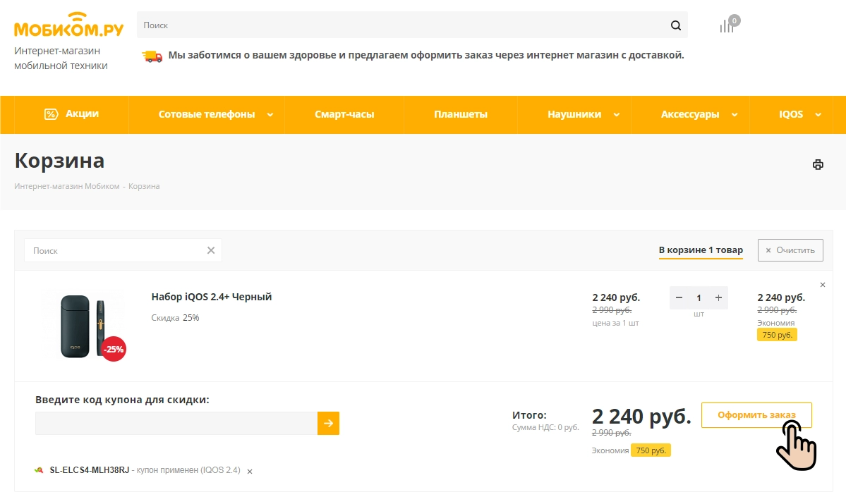Open Сотовые телефоны category
The width and height of the screenshot is (846, 504).
(207, 114)
